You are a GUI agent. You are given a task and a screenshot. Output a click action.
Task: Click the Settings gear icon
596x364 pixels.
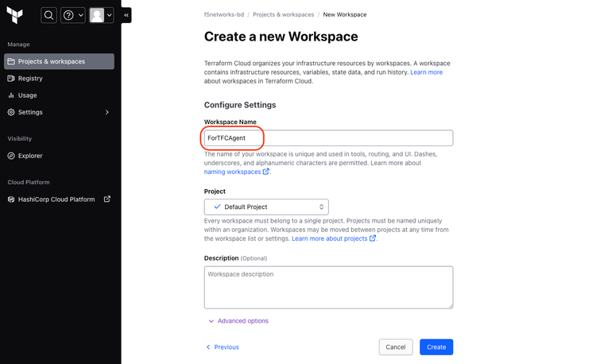tap(11, 112)
